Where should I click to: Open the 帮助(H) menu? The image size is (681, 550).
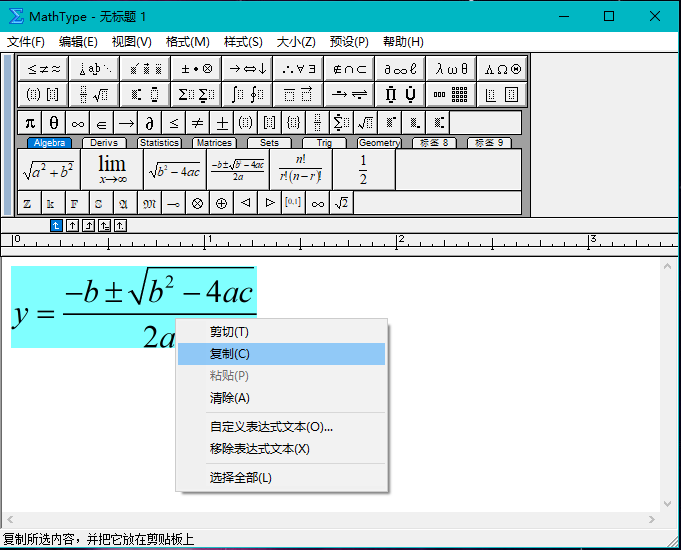(x=403, y=42)
